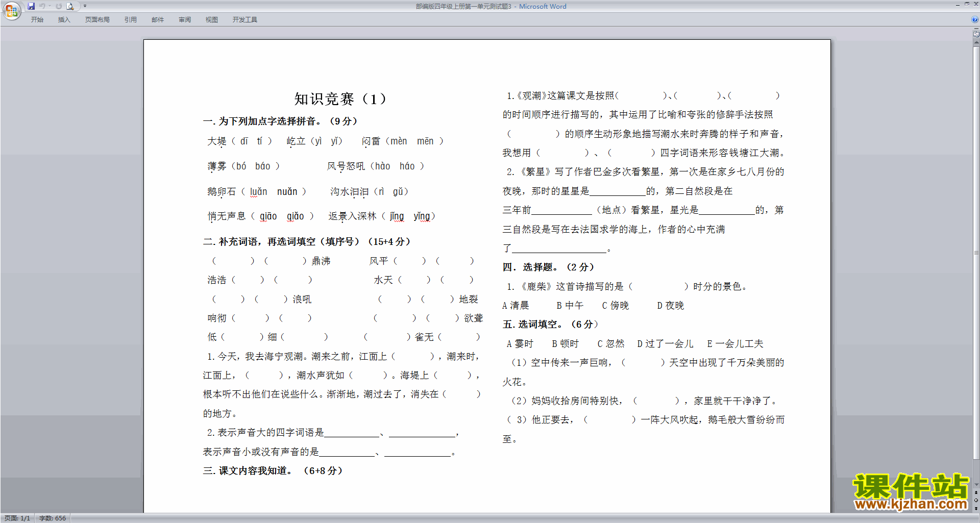This screenshot has width=980, height=523.
Task: Click the word 鹅卵石 in the document
Action: (222, 191)
